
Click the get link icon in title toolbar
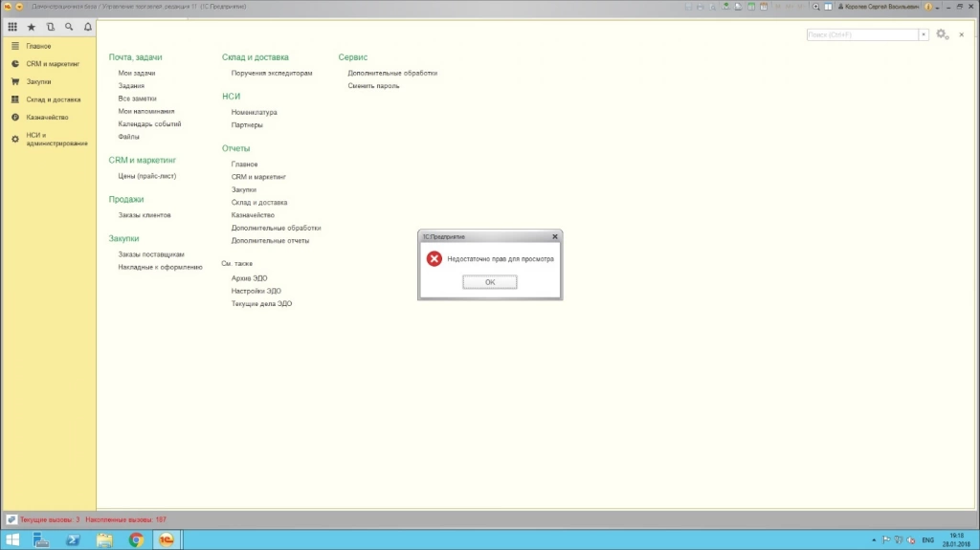point(725,7)
